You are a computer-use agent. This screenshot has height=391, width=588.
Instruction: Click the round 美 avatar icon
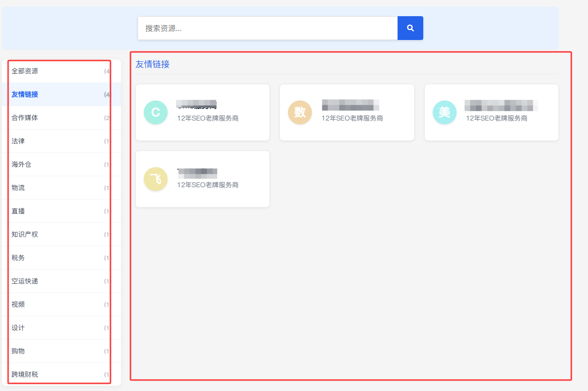(x=445, y=112)
